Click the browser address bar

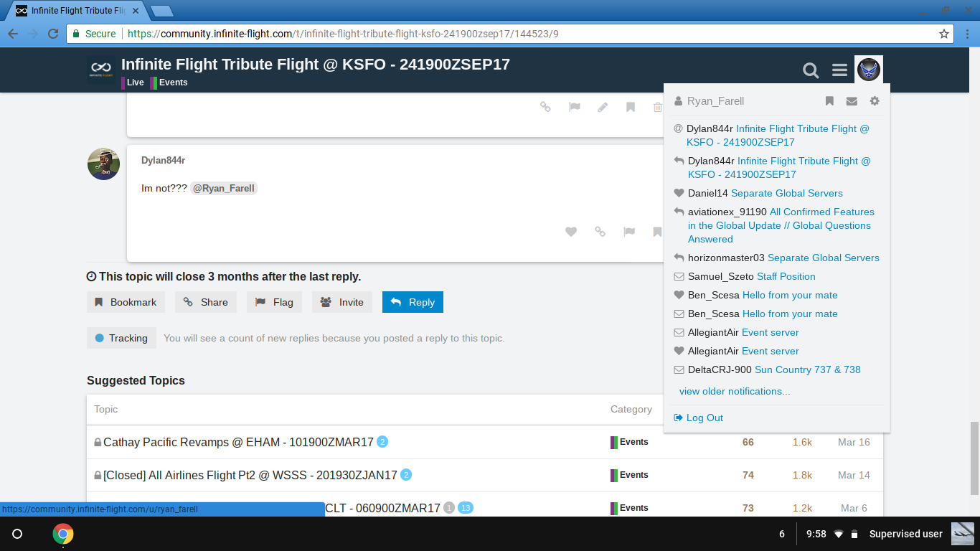[x=510, y=34]
